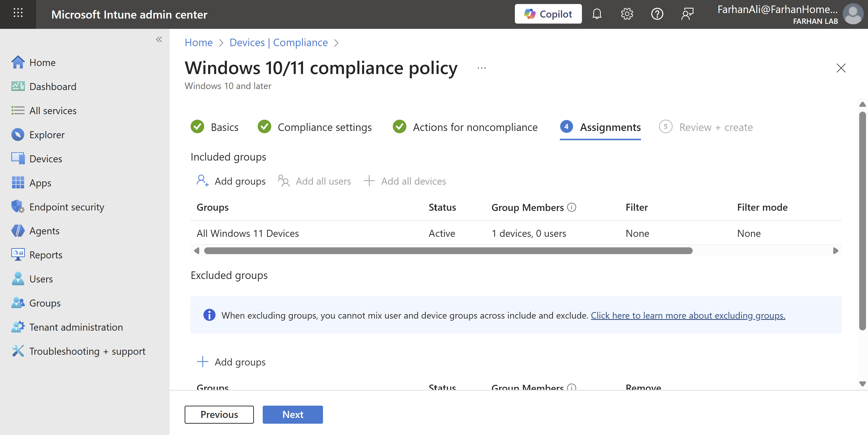Image resolution: width=868 pixels, height=435 pixels.
Task: Click horizontal scrollbar thumb in groups table
Action: pos(448,251)
